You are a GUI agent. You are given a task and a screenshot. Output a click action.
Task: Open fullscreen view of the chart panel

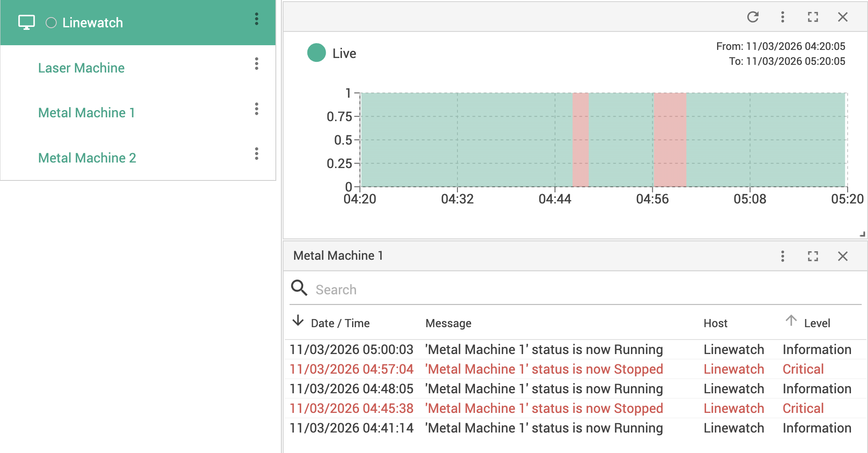[x=813, y=17]
